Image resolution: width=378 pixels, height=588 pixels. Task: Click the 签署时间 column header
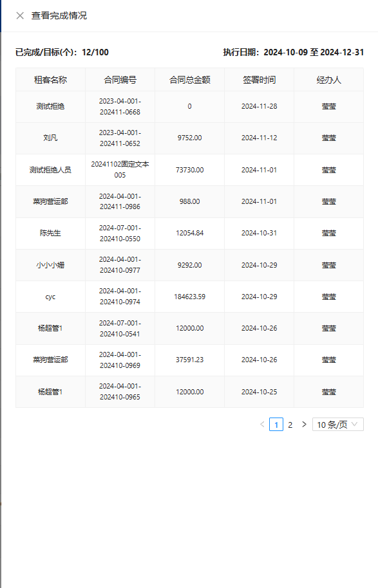click(259, 80)
